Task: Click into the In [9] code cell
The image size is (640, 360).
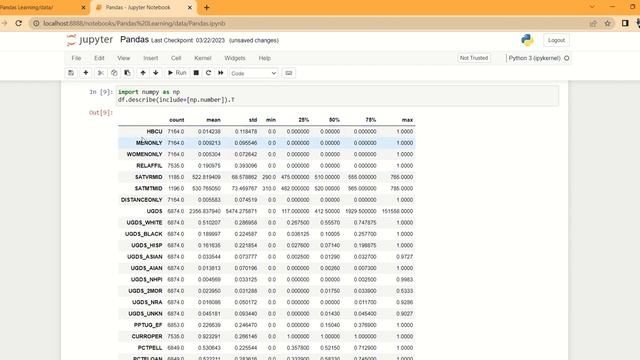Action: tap(338, 96)
